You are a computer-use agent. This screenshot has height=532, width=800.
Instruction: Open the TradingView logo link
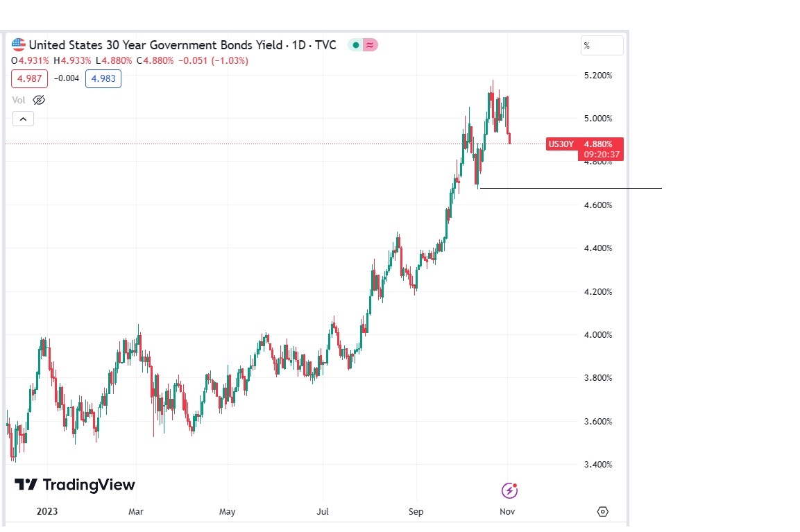click(x=75, y=485)
